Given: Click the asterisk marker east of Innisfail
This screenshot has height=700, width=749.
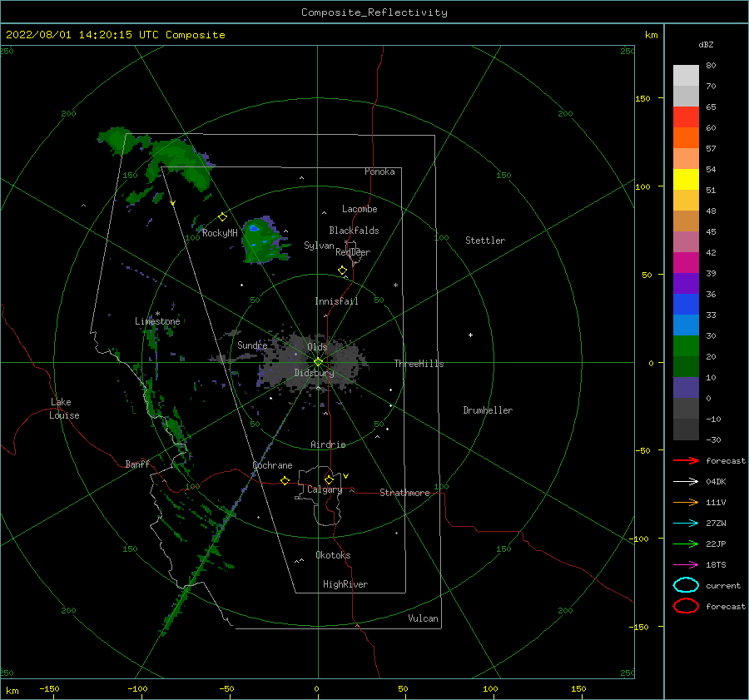Looking at the screenshot, I should 395,285.
